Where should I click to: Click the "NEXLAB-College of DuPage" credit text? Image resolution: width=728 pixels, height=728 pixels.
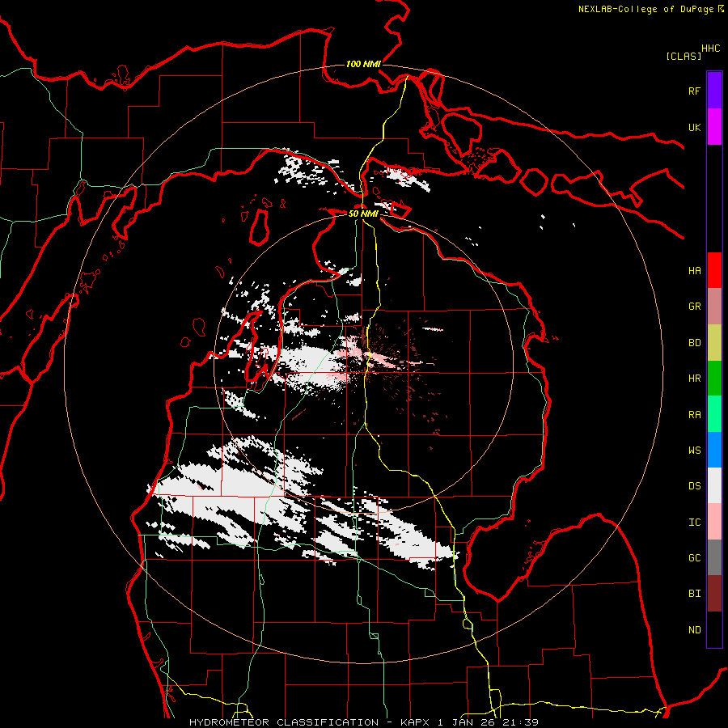pyautogui.click(x=645, y=9)
